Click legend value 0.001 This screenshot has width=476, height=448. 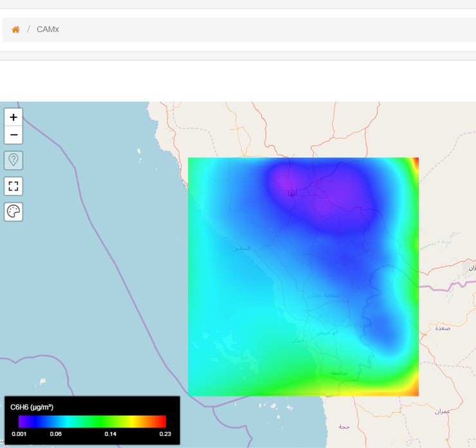[x=19, y=434]
